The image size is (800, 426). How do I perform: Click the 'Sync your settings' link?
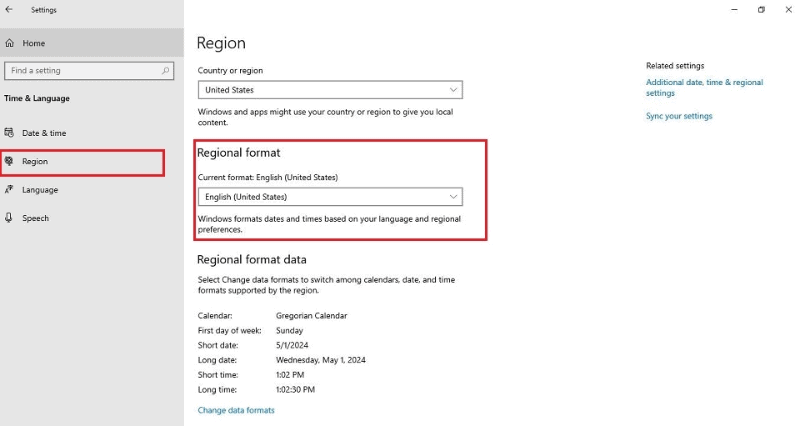pyautogui.click(x=679, y=116)
